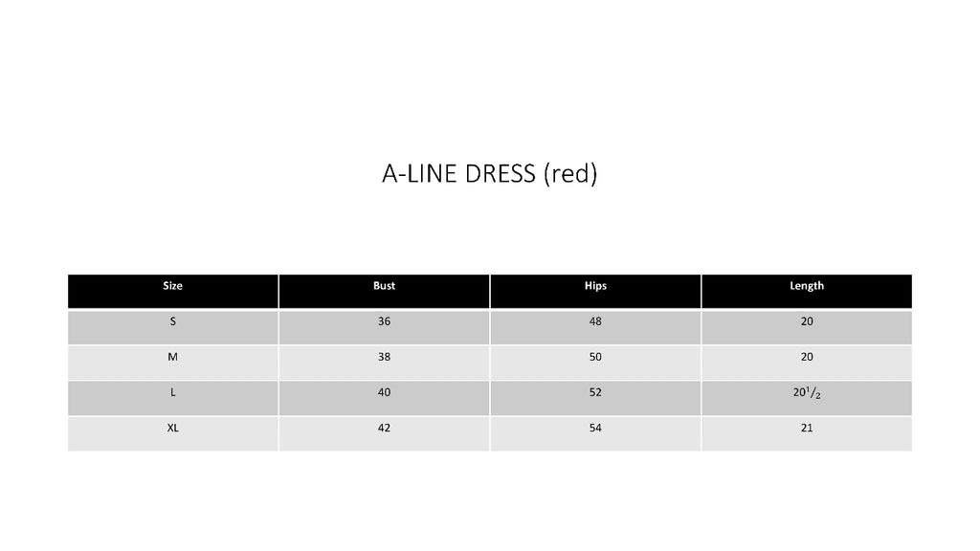The height and width of the screenshot is (551, 980).
Task: Click bust value 40
Action: 384,392
